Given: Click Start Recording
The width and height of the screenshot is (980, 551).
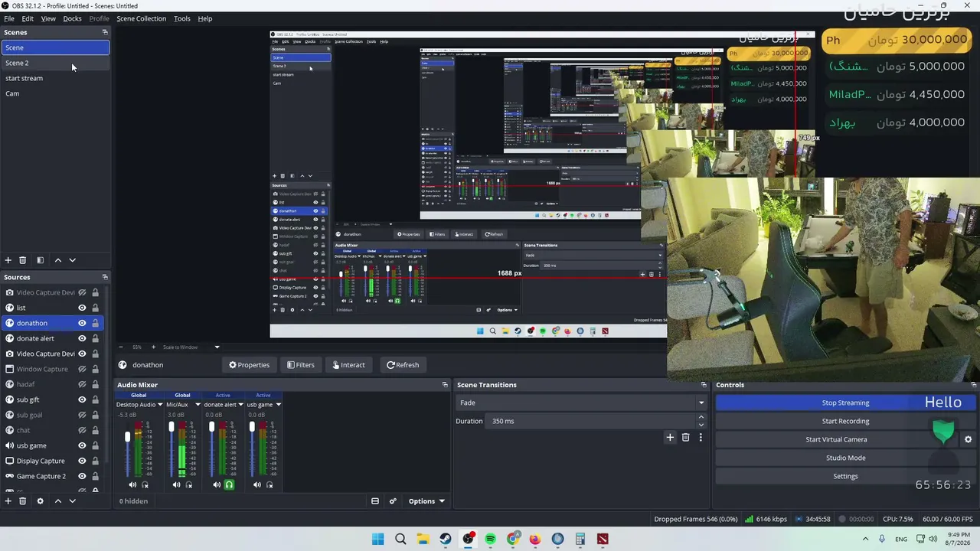Looking at the screenshot, I should click(x=845, y=421).
